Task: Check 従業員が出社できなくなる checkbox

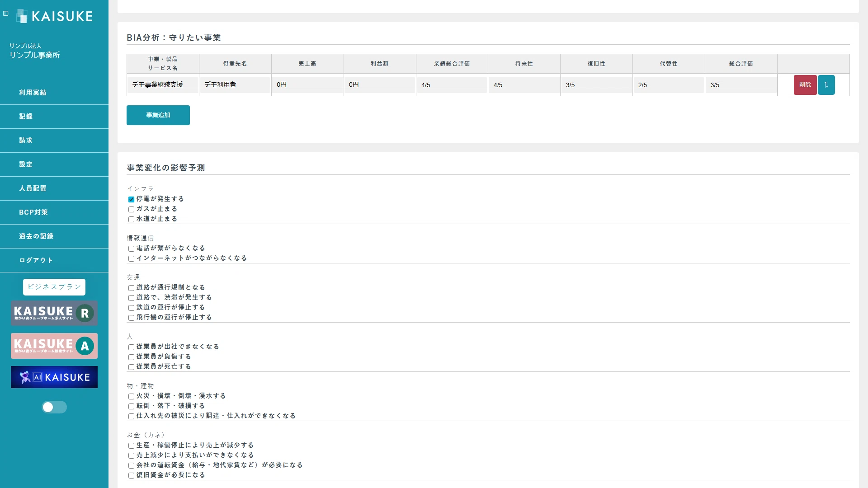Action: (131, 347)
